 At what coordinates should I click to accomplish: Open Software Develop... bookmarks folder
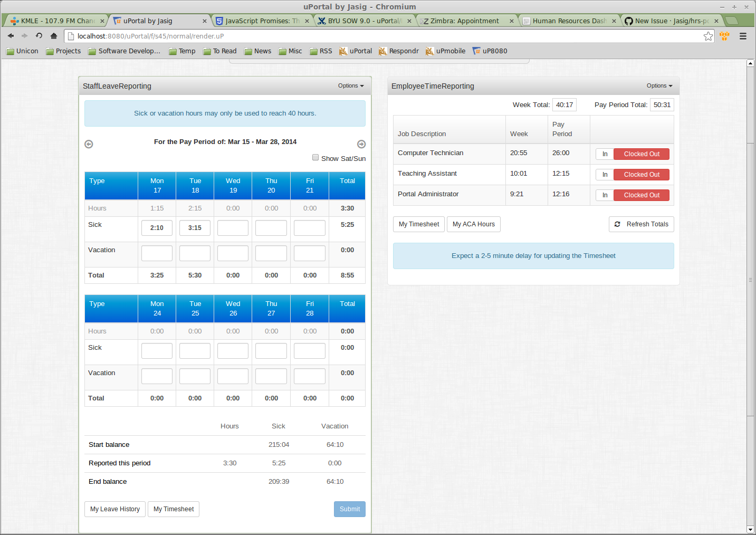pos(125,51)
